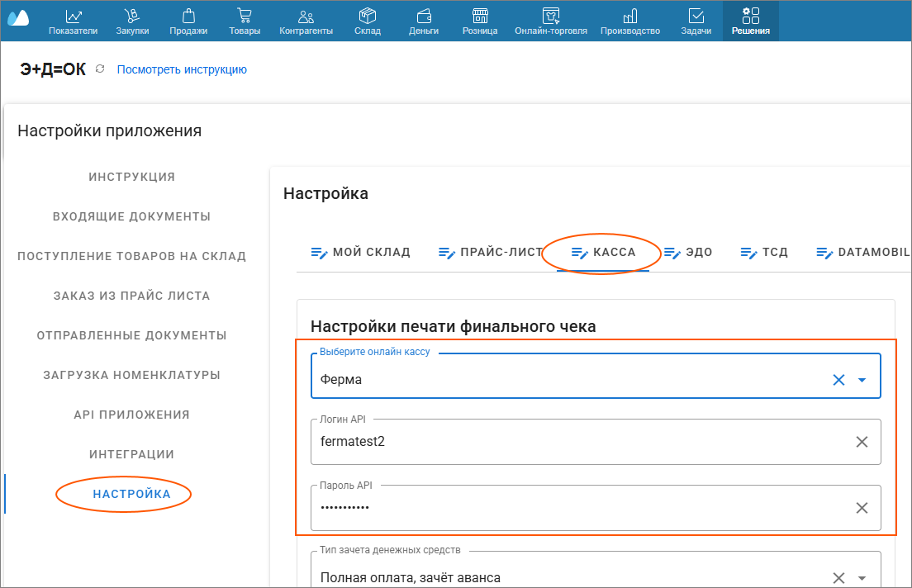Open the Деньги wallet icon
Image resolution: width=912 pixels, height=588 pixels.
(424, 16)
